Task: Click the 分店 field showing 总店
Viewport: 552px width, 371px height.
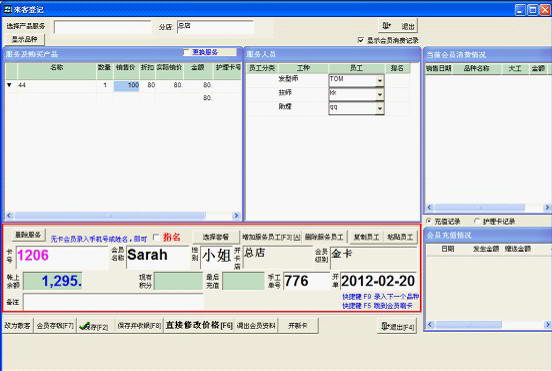Action: (x=215, y=27)
